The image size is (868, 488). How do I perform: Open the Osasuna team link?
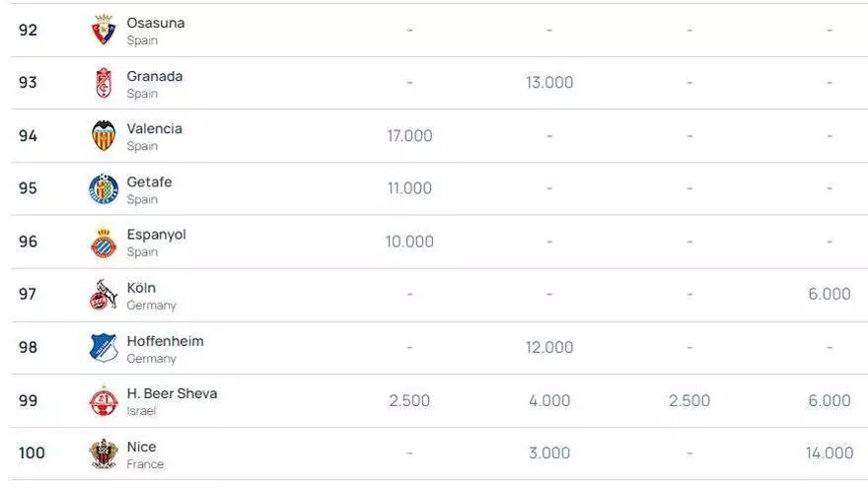click(155, 23)
